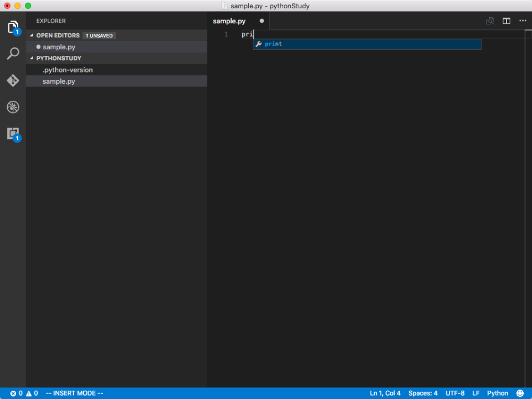532x399 pixels.
Task: Click the editor overview ruler scrollbar
Action: tap(528, 208)
